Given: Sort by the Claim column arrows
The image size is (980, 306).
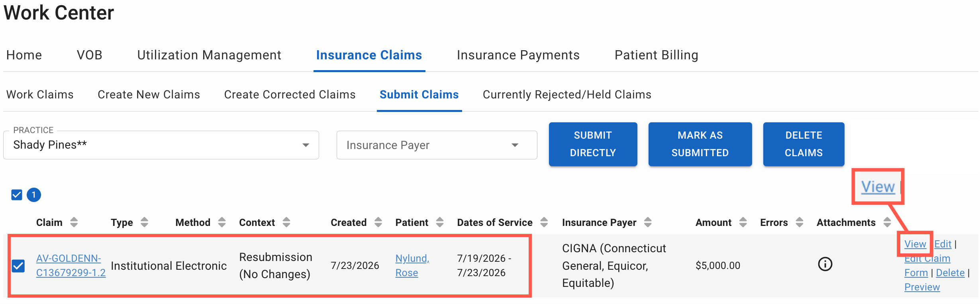Looking at the screenshot, I should [74, 222].
